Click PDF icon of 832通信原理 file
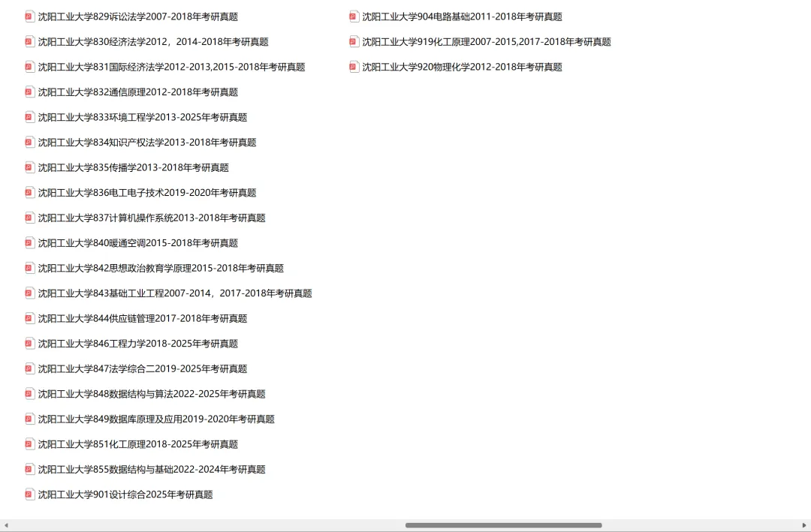Image resolution: width=811 pixels, height=532 pixels. click(30, 92)
